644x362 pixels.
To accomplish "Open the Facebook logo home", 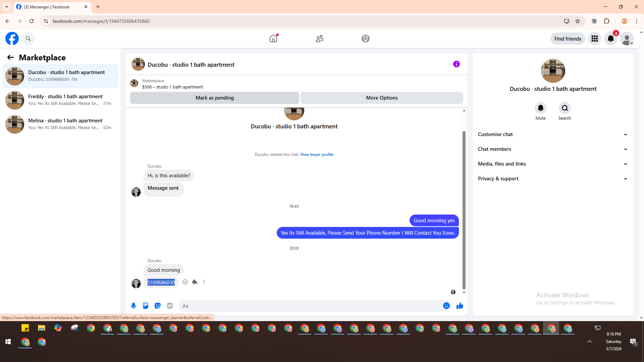I will pyautogui.click(x=12, y=39).
